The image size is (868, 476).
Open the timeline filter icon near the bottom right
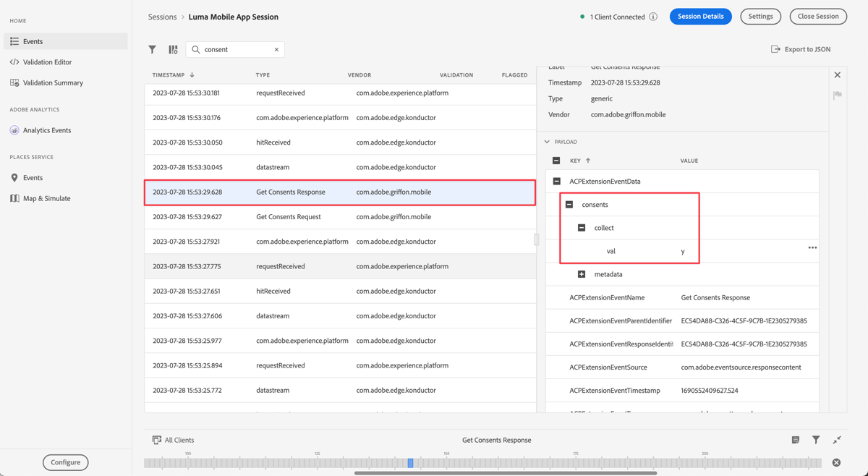pyautogui.click(x=816, y=440)
